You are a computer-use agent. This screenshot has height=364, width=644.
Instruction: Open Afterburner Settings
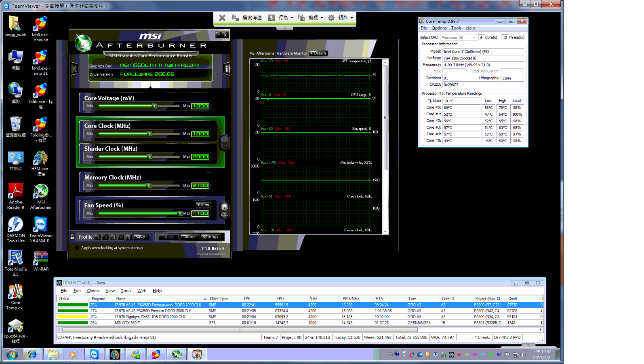(210, 237)
